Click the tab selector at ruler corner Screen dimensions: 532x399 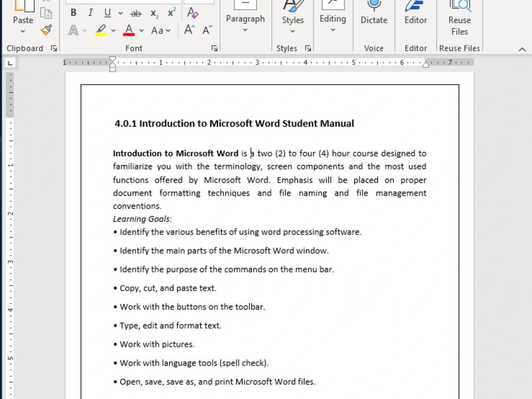(10, 63)
